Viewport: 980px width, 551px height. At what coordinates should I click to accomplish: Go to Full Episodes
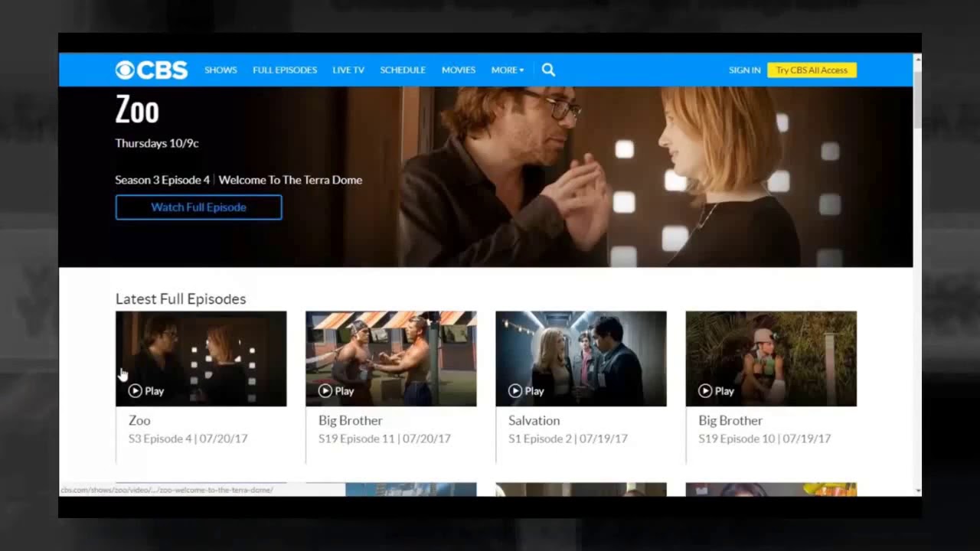[x=285, y=70]
